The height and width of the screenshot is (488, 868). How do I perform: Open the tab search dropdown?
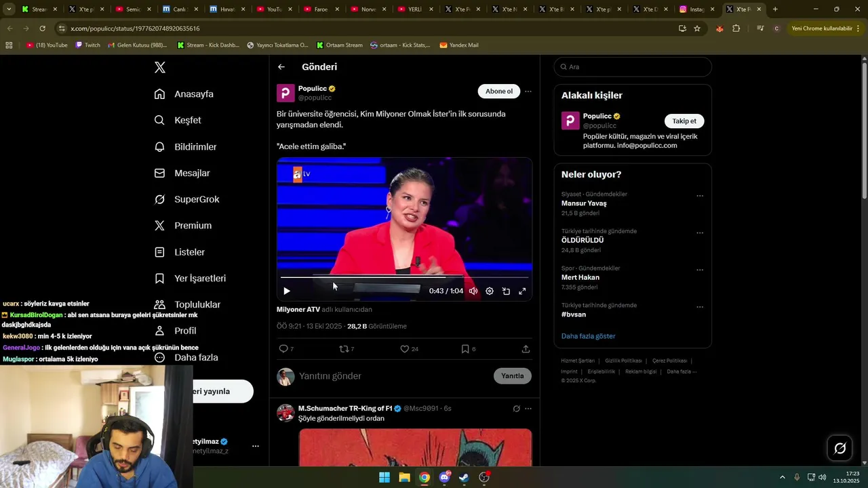pyautogui.click(x=9, y=9)
